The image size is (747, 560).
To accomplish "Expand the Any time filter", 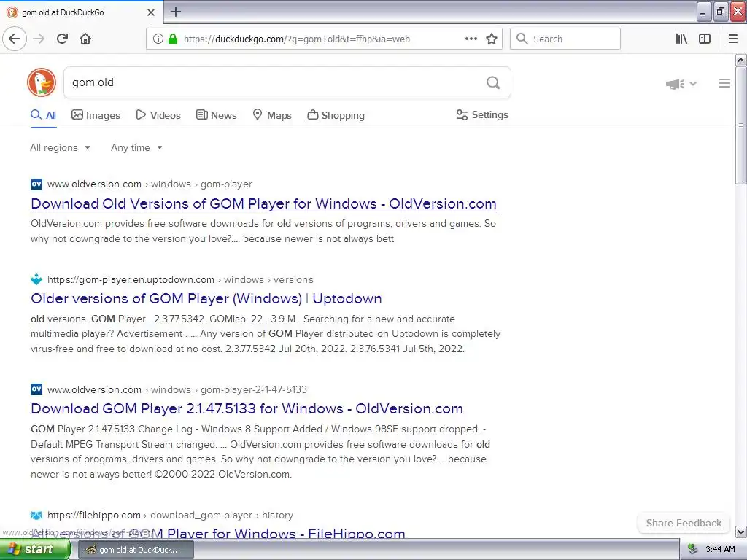I will [136, 147].
